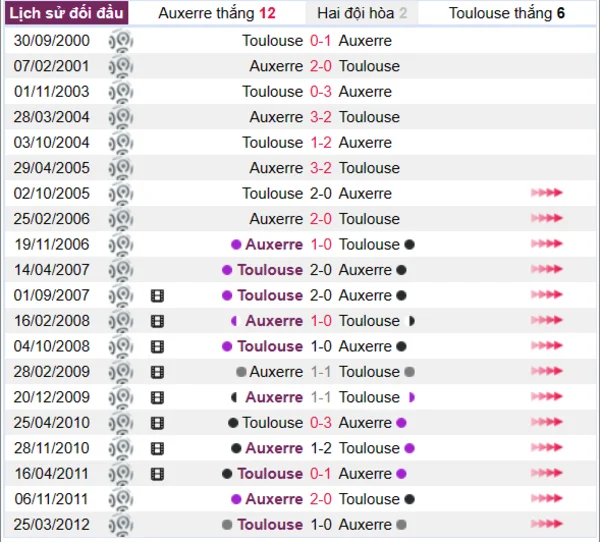Click league logo in the 30/09/2000 row

(x=121, y=41)
